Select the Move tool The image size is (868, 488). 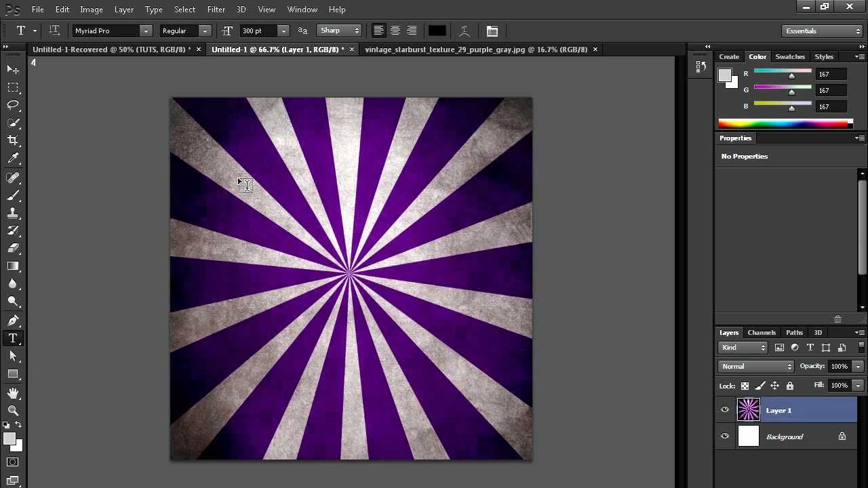click(13, 70)
